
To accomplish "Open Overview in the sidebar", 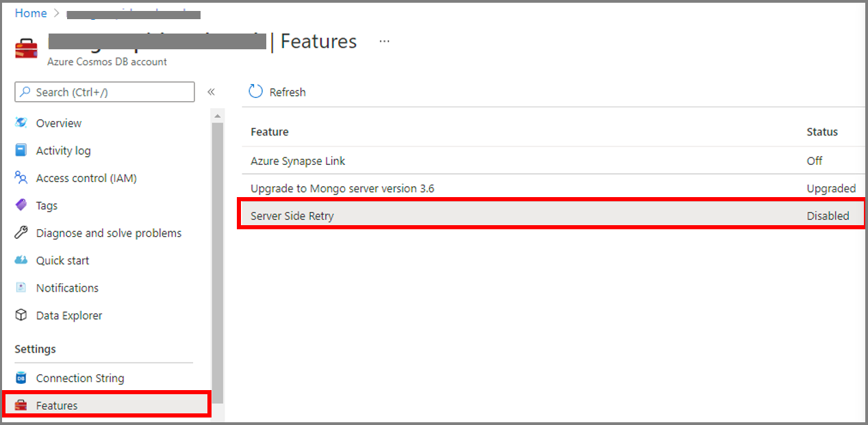I will [x=59, y=123].
